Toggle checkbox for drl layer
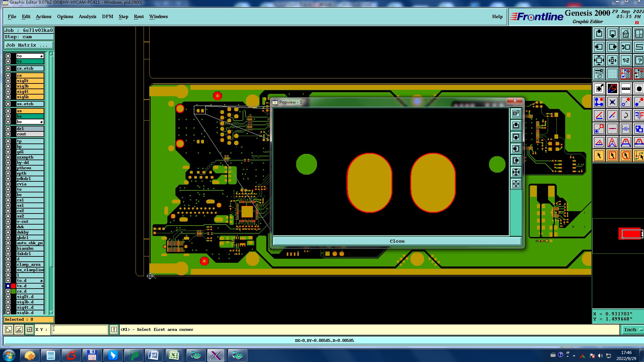 click(8, 129)
